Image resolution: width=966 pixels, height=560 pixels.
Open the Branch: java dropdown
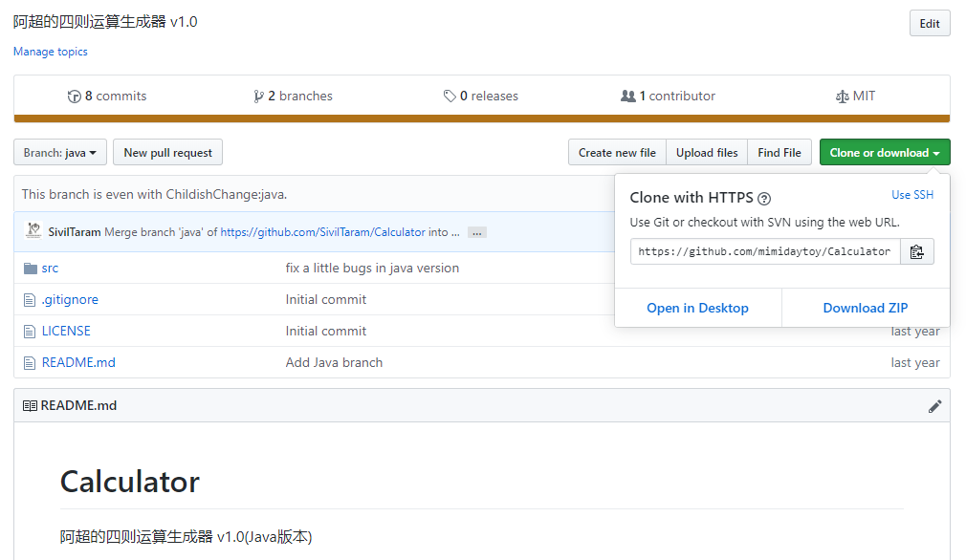[x=59, y=153]
